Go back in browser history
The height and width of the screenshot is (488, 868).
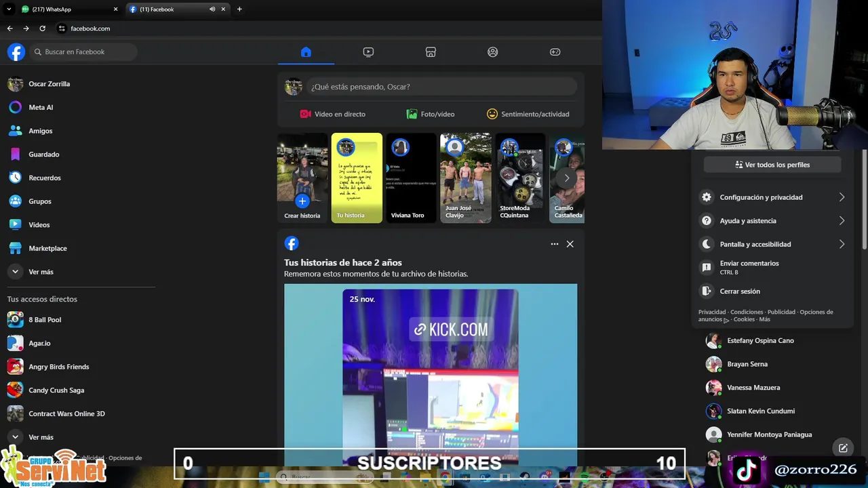tap(9, 28)
